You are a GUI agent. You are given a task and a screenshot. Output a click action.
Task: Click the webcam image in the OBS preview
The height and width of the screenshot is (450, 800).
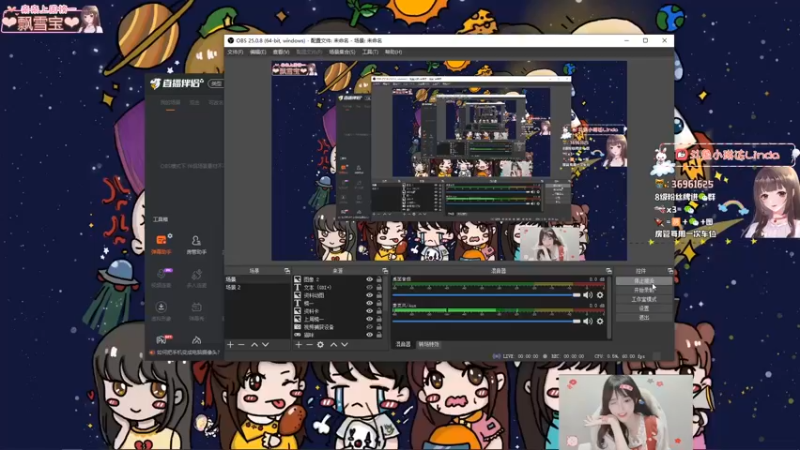pos(549,244)
